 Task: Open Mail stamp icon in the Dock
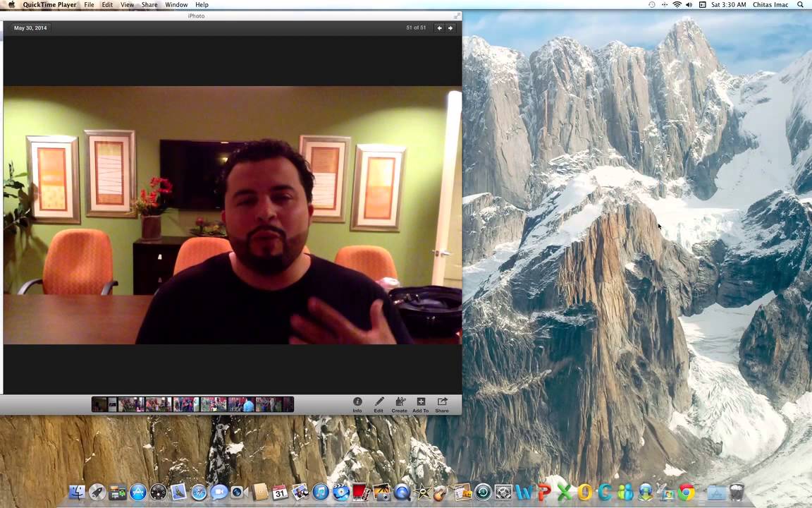pos(178,491)
